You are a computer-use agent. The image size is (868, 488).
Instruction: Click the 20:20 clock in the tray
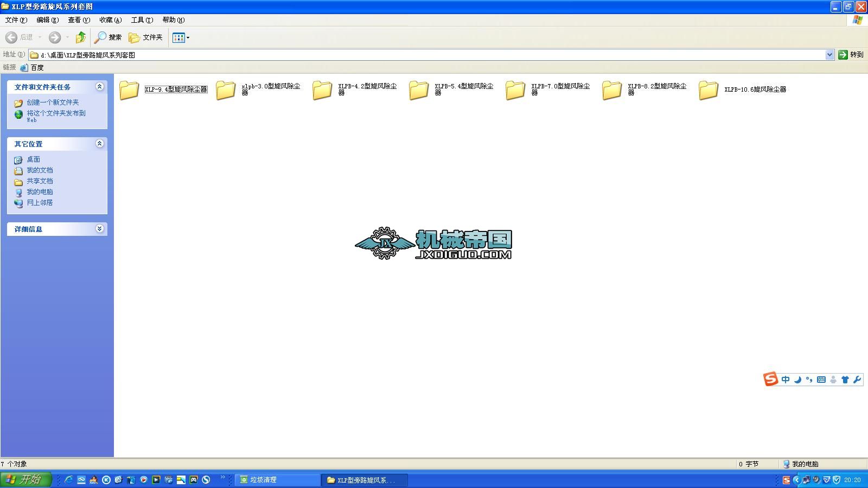(x=852, y=480)
